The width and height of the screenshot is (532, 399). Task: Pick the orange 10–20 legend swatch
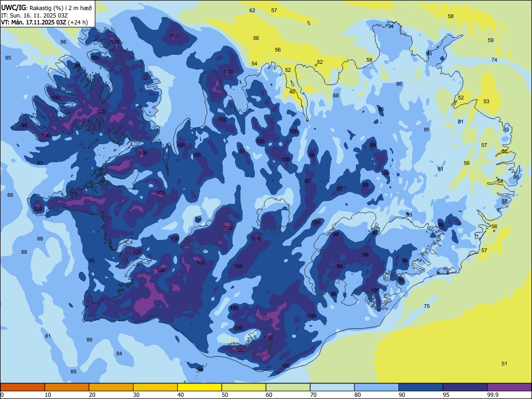click(x=67, y=387)
